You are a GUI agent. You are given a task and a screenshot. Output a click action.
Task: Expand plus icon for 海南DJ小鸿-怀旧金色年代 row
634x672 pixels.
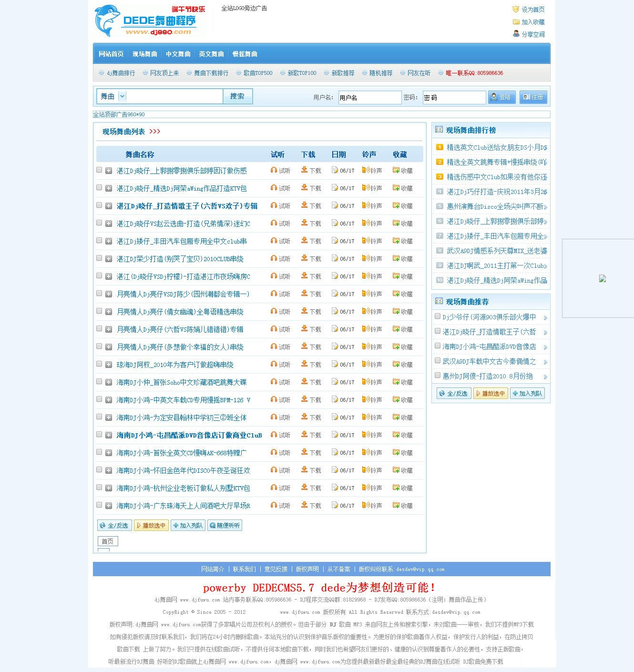pos(109,470)
